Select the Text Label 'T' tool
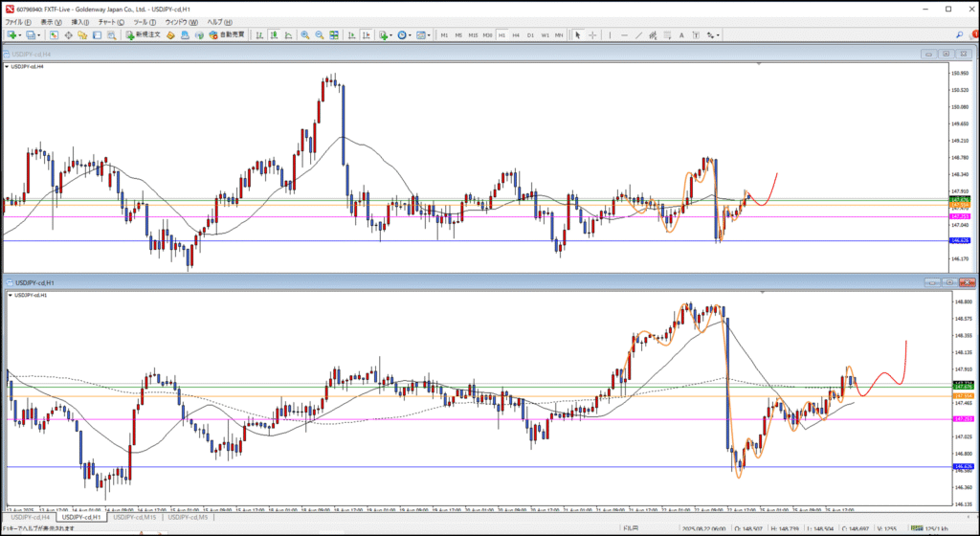980x536 pixels. pyautogui.click(x=697, y=35)
